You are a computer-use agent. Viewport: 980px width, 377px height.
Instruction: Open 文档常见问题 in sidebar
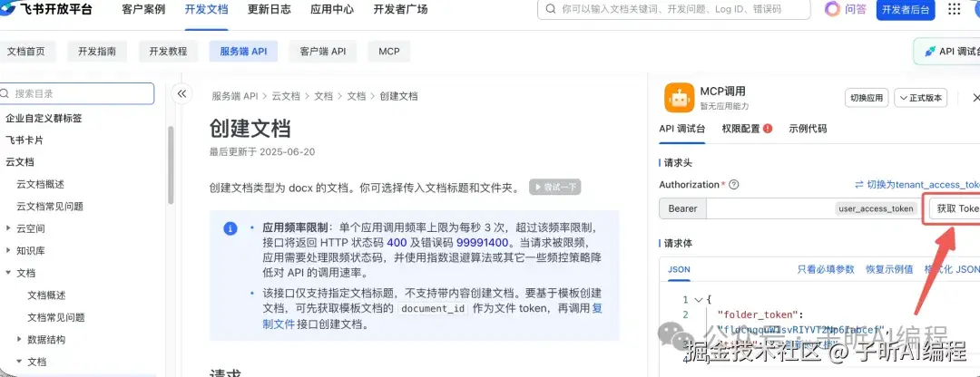tap(56, 317)
